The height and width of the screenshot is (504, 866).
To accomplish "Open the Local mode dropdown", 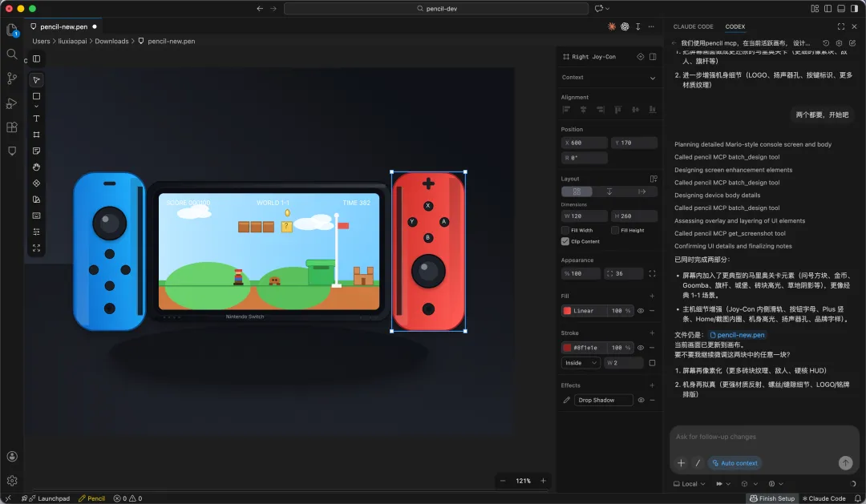I will point(690,484).
